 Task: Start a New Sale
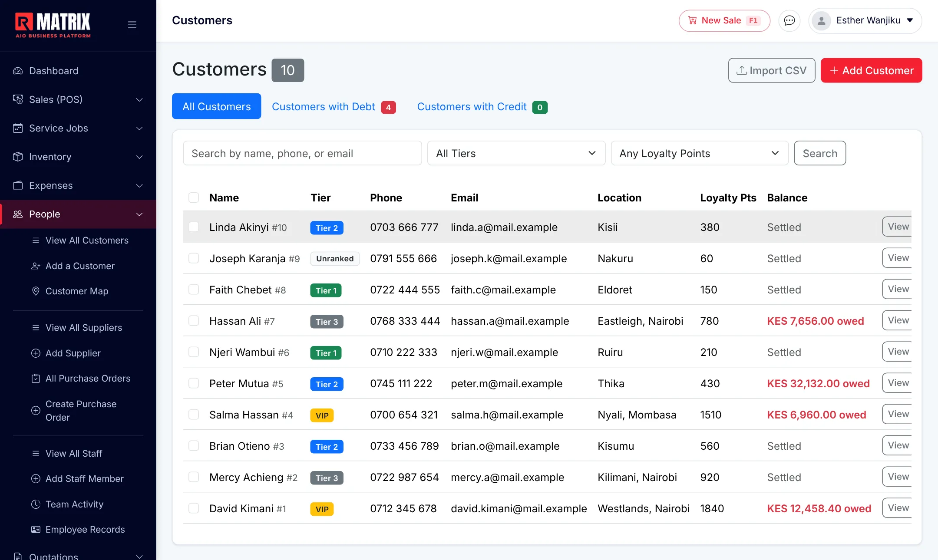point(724,20)
